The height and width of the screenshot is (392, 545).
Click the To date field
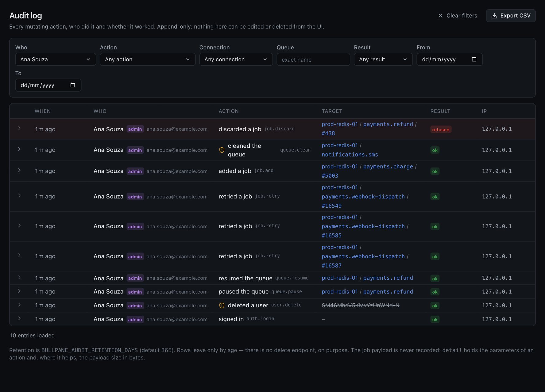[48, 85]
